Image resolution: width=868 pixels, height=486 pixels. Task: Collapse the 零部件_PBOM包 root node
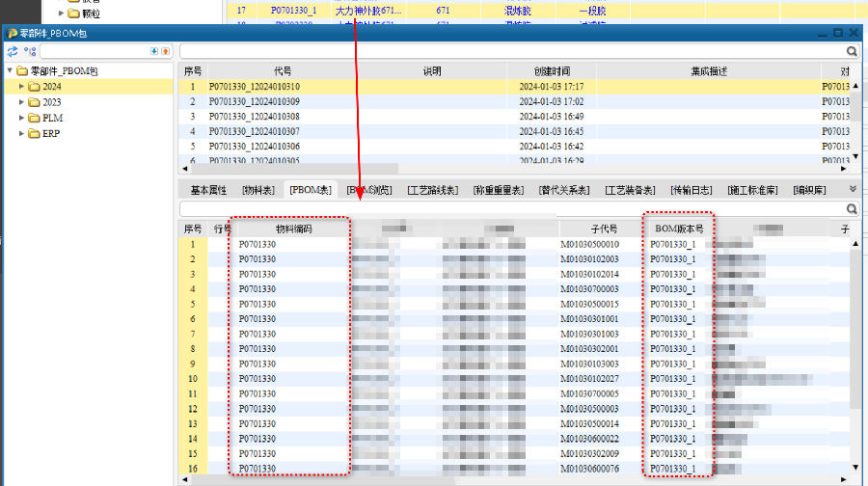coord(10,70)
